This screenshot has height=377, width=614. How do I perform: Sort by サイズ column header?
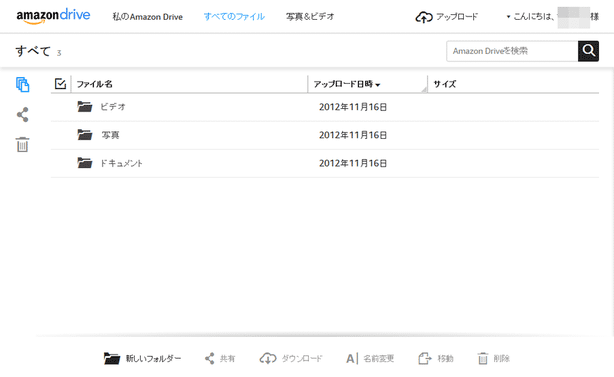444,84
